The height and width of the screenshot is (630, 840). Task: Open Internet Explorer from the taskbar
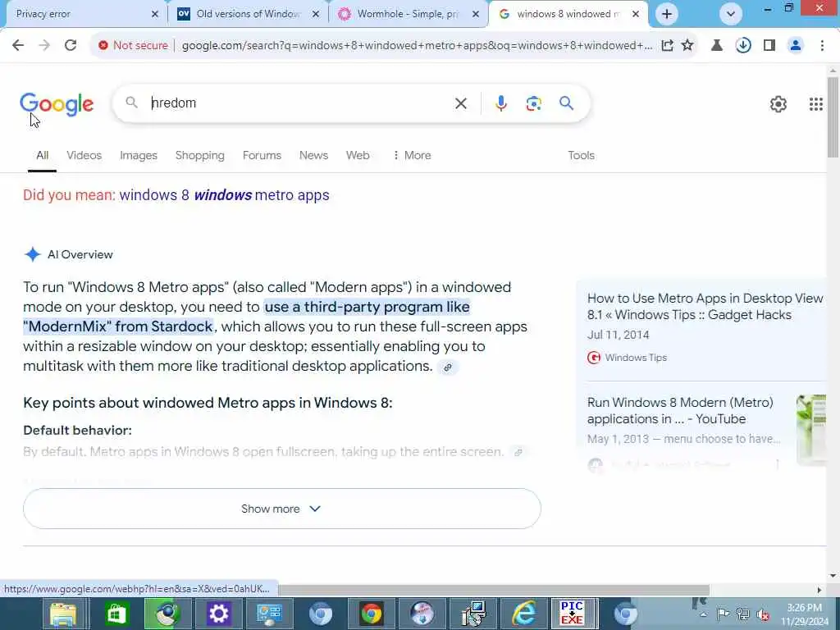tap(524, 614)
